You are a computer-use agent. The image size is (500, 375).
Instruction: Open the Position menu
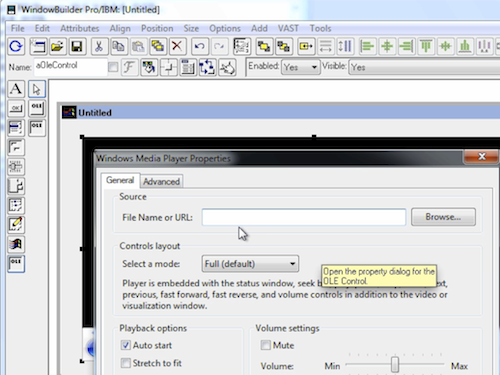point(157,28)
